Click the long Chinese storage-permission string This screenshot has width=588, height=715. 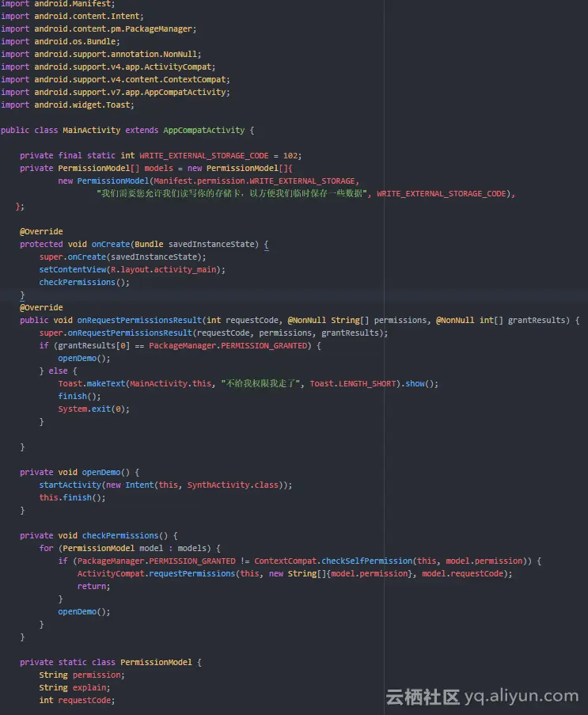coord(232,194)
